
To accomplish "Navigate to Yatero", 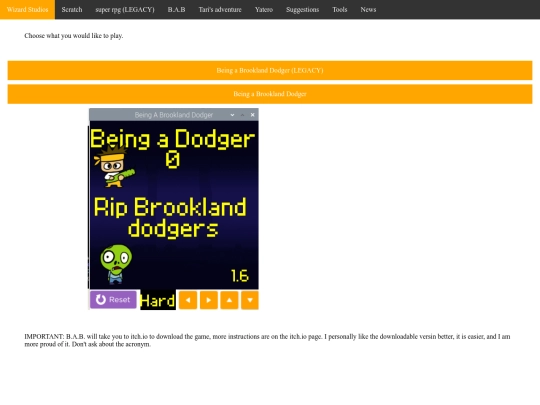I will click(264, 10).
